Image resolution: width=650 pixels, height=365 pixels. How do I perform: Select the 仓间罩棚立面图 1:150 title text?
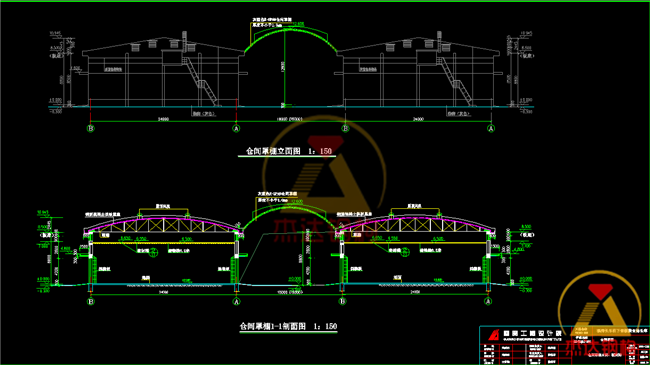click(289, 151)
